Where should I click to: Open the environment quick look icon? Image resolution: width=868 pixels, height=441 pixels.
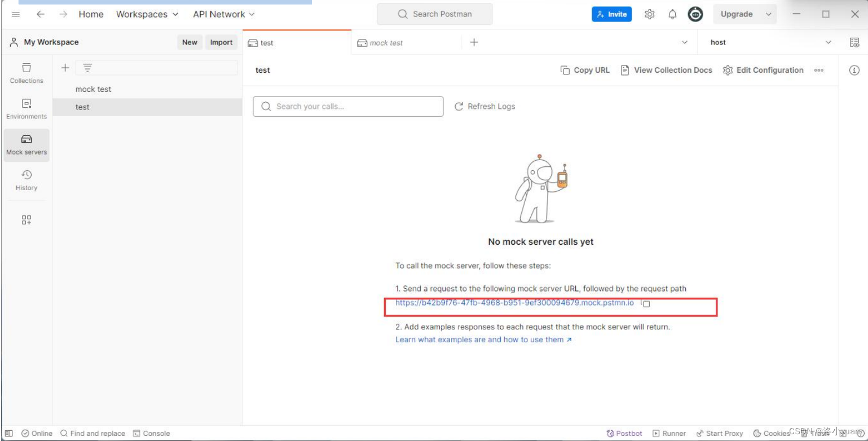(854, 42)
